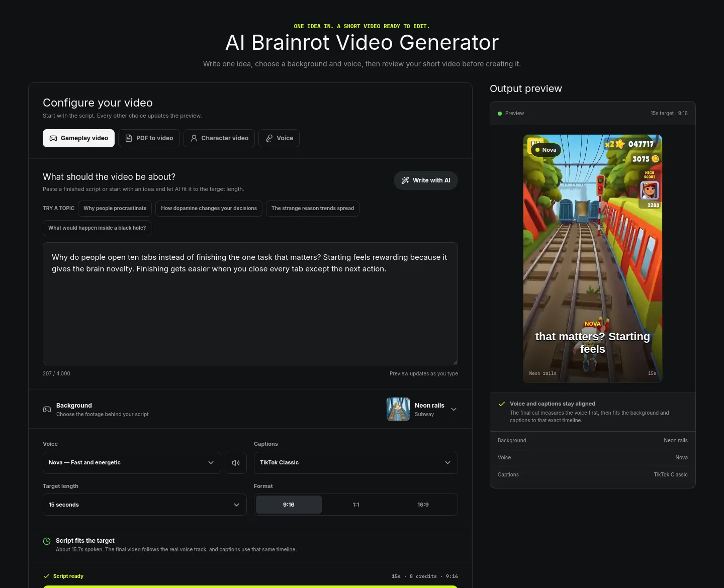Click the green Preview status dot

(500, 114)
